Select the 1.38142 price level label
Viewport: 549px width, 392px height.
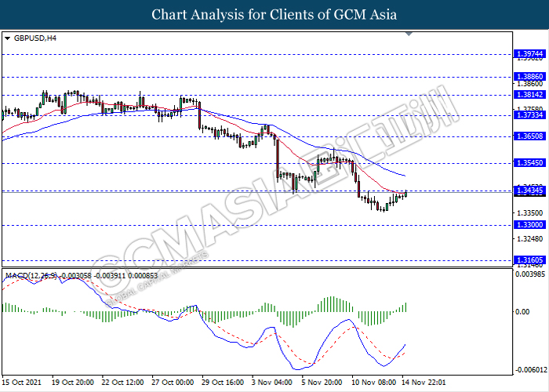pos(529,95)
